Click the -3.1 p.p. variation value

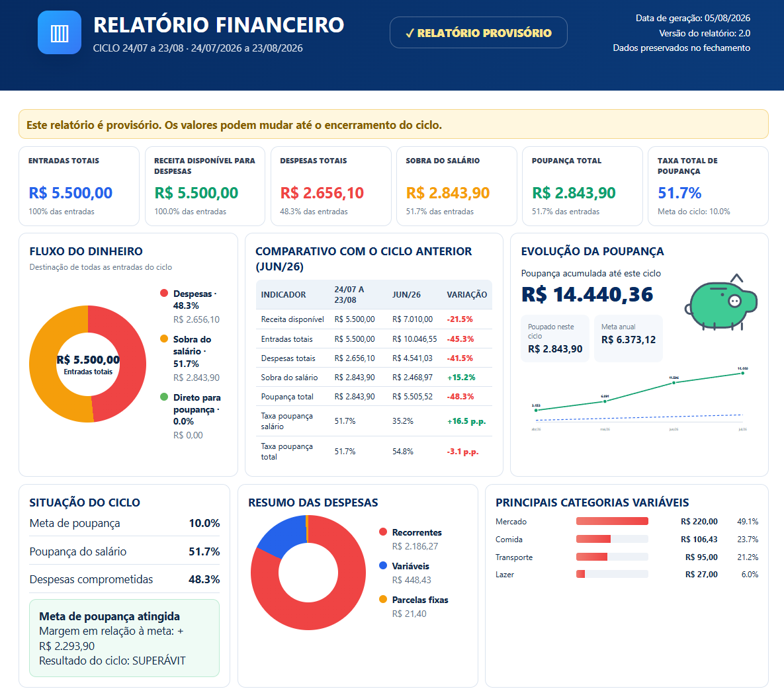click(x=463, y=452)
